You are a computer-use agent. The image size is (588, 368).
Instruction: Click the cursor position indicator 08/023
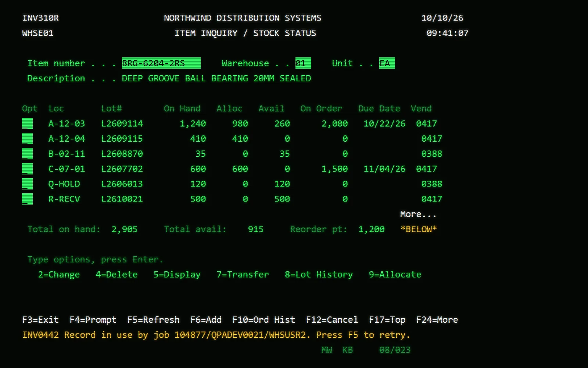tap(395, 350)
